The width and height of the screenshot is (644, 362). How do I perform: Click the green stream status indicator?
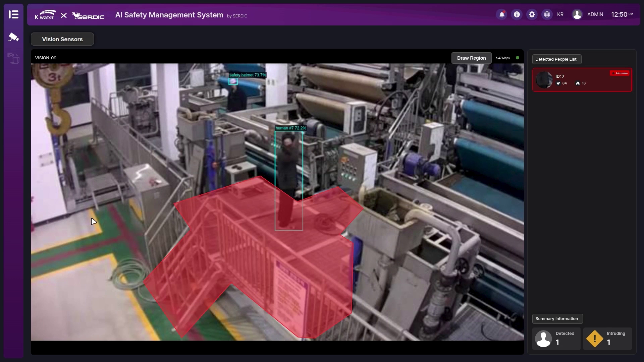click(518, 58)
